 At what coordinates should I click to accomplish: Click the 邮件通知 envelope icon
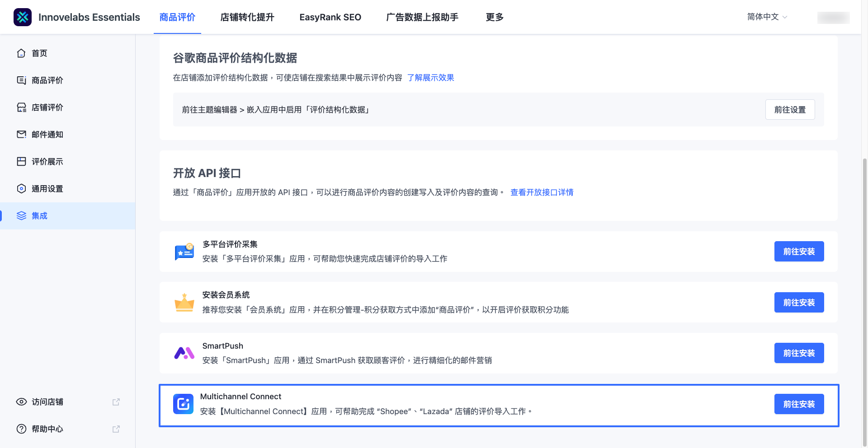coord(21,135)
